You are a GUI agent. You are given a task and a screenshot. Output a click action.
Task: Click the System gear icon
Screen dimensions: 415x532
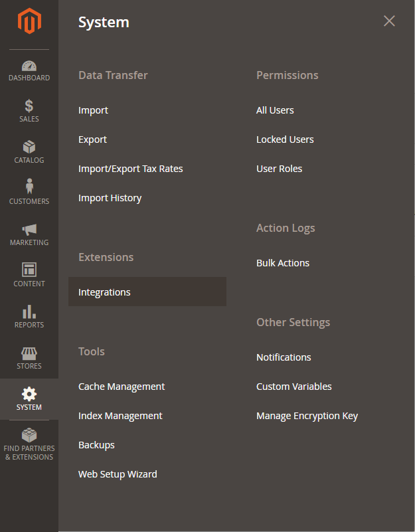29,394
